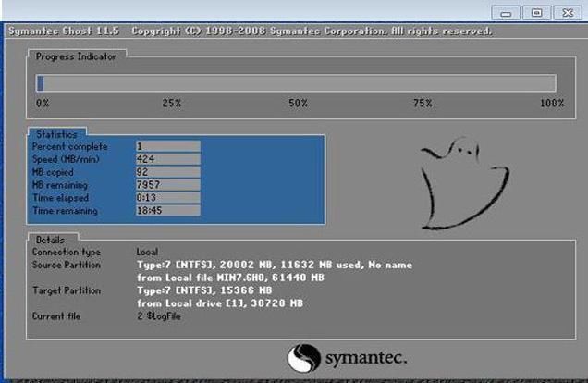
Task: Click the minimize window button
Action: tap(505, 13)
